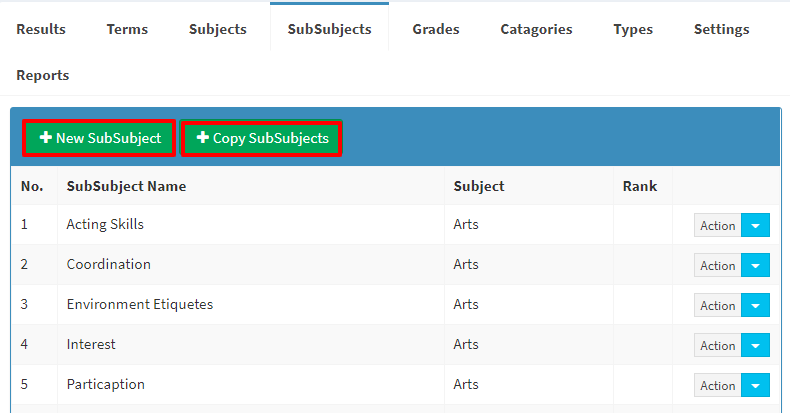790x413 pixels.
Task: Click Action button in Interest row
Action: [x=717, y=345]
